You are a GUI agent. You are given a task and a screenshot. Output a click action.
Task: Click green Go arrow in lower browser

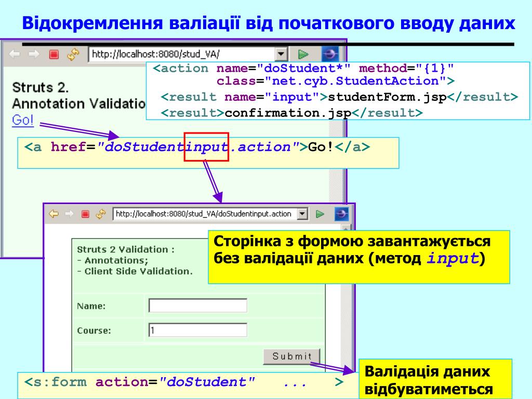tap(320, 214)
